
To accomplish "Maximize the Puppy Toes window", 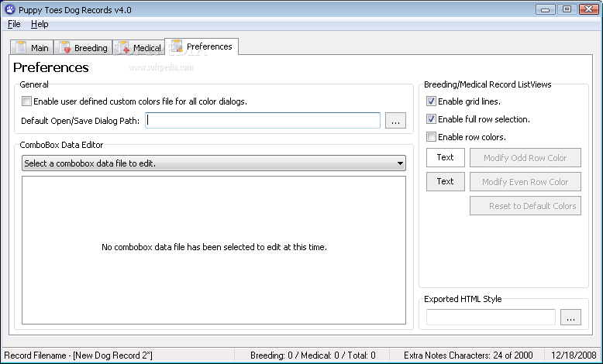I will point(567,9).
